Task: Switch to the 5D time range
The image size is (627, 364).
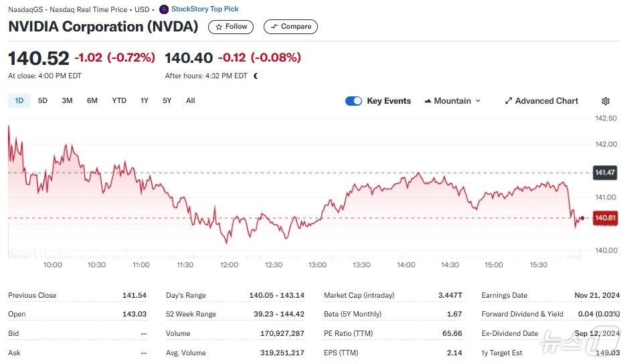Action: tap(43, 101)
